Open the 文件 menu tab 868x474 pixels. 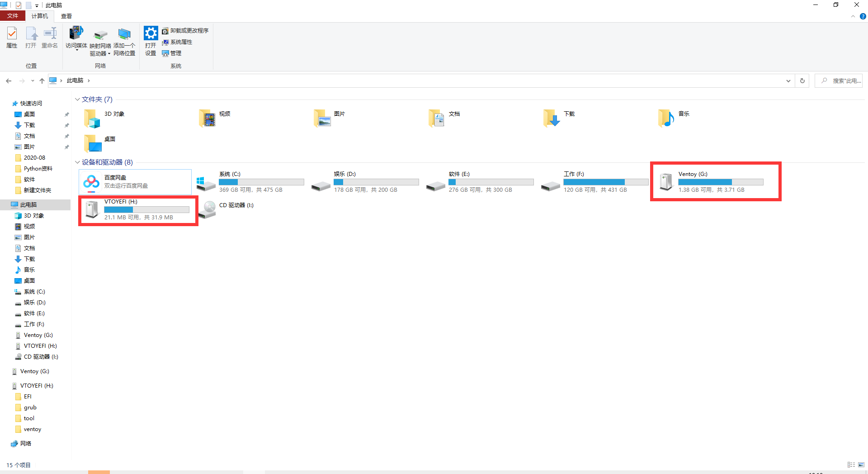(x=13, y=16)
